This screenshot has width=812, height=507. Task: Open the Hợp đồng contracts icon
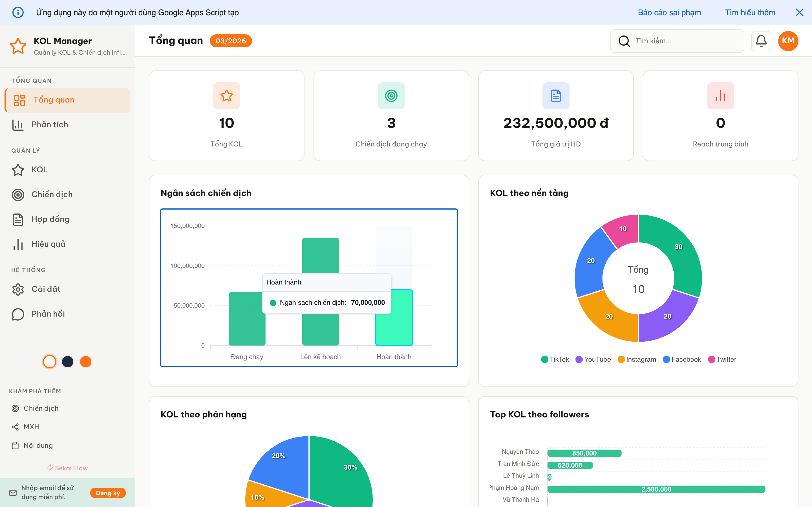(18, 219)
